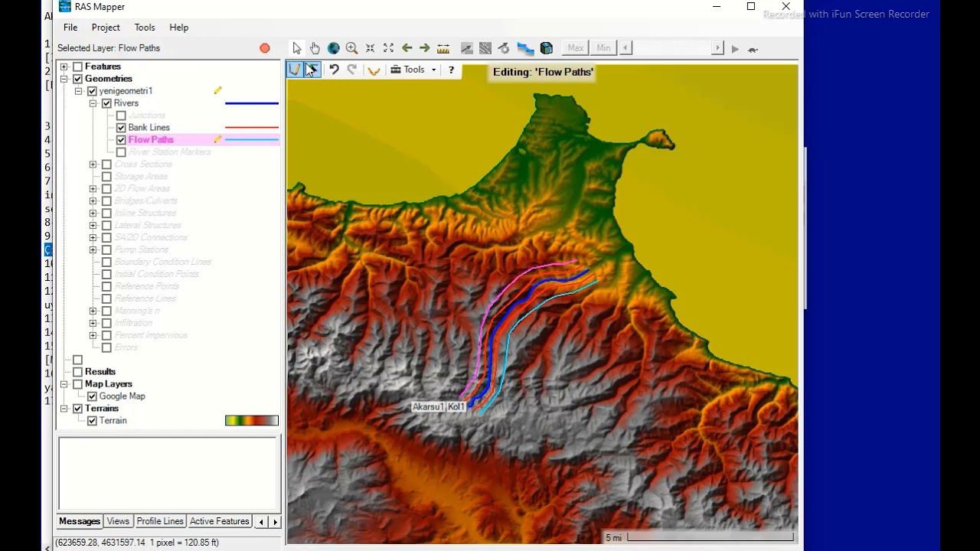Viewport: 980px width, 551px height.
Task: Open the File menu
Action: (x=70, y=28)
